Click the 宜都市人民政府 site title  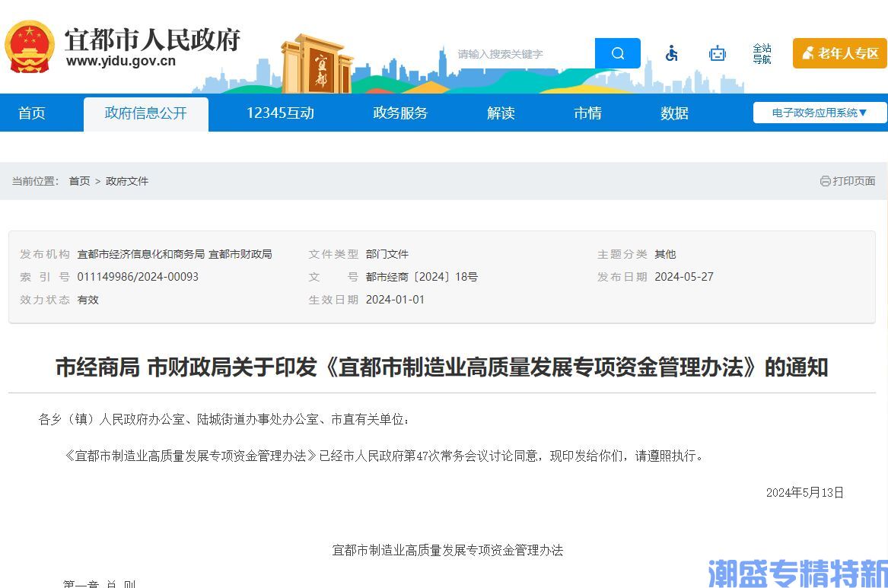(x=152, y=40)
